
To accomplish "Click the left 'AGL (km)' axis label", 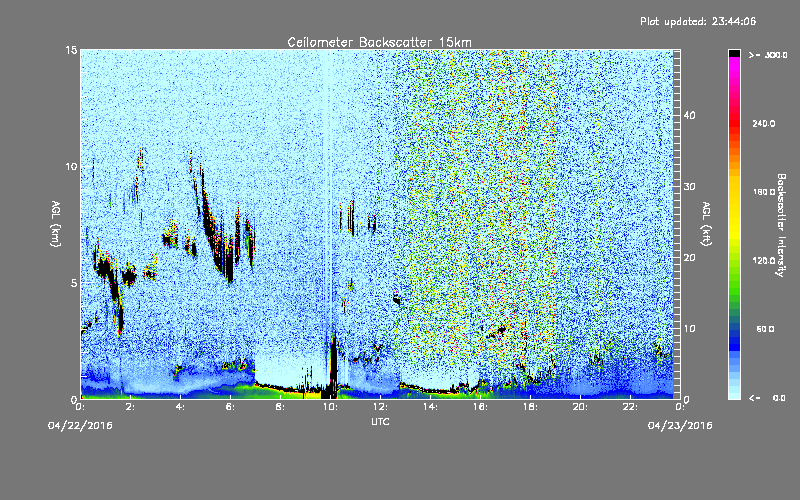I will tap(56, 224).
